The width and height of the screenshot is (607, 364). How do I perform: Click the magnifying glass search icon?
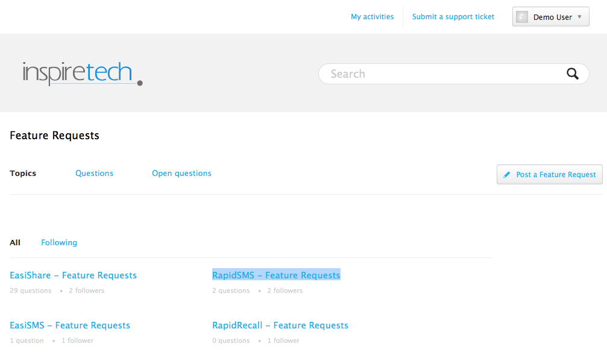coord(572,74)
